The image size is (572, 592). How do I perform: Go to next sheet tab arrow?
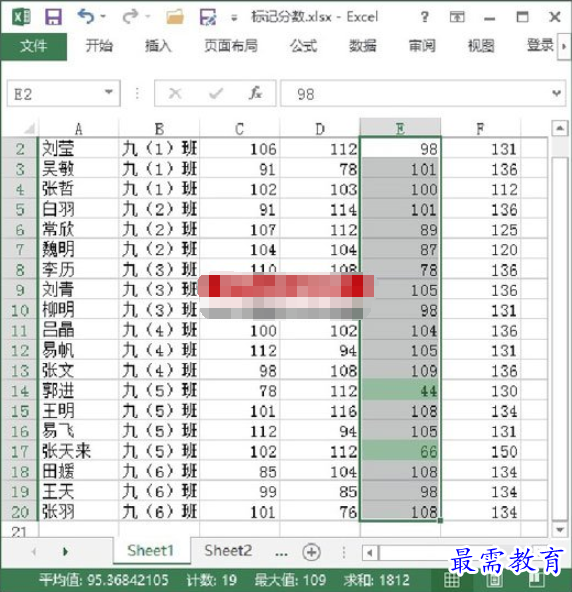tap(65, 552)
